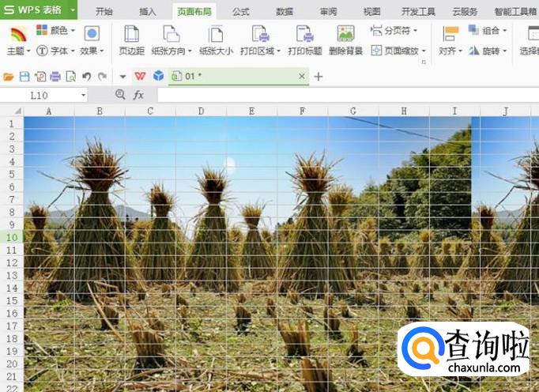Click the 删除背景 remove background icon
The width and height of the screenshot is (539, 392).
coord(346,34)
